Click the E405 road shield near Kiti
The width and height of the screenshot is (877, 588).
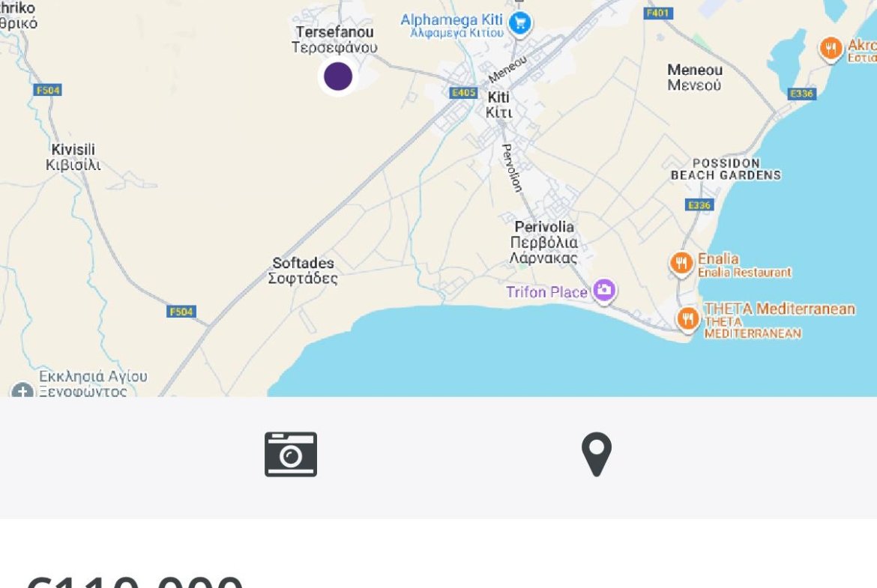[x=463, y=93]
